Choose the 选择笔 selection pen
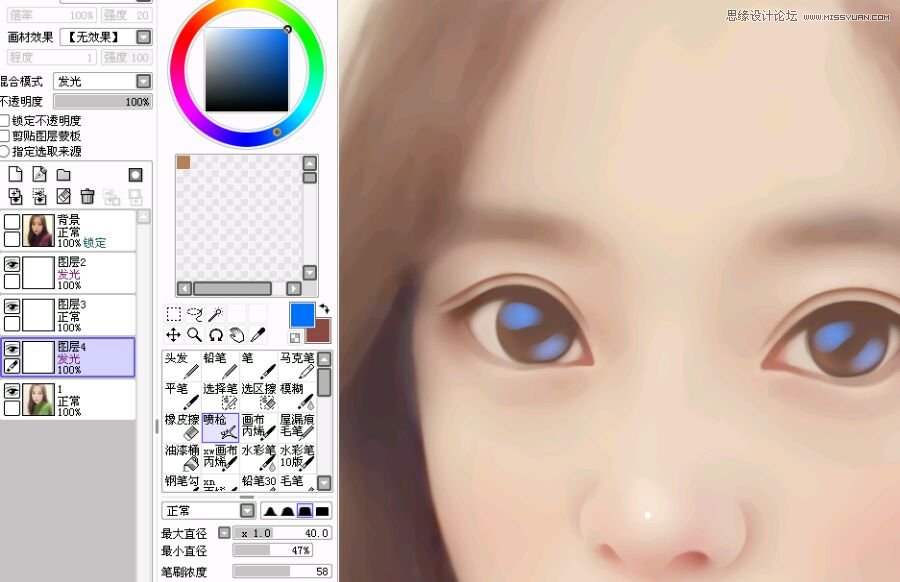This screenshot has width=900, height=582. 220,396
